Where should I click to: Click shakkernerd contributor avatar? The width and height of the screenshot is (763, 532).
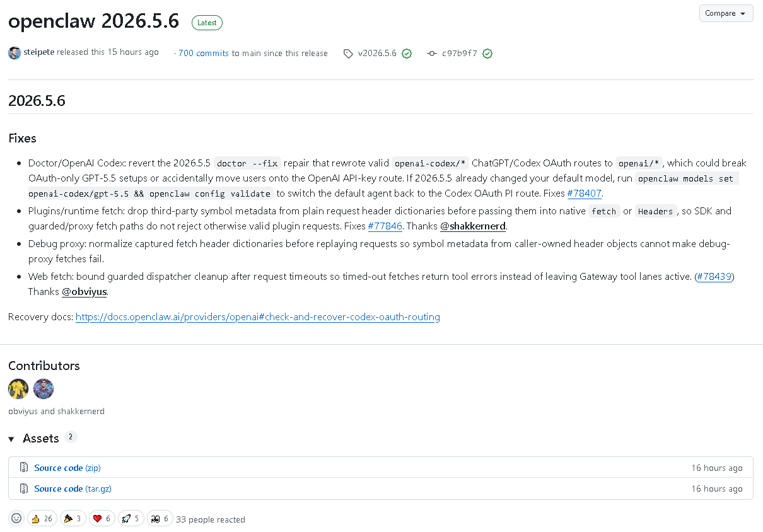44,389
